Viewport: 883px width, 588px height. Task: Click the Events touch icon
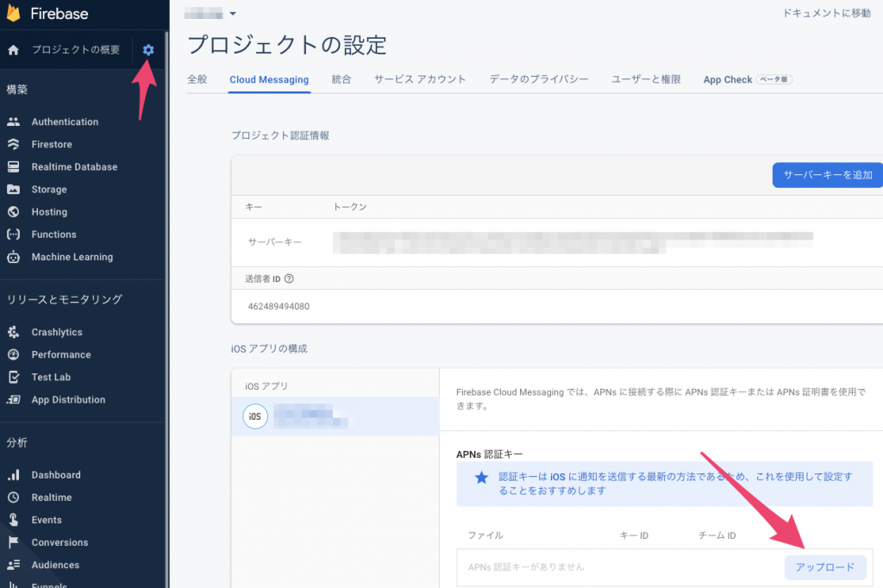(14, 520)
